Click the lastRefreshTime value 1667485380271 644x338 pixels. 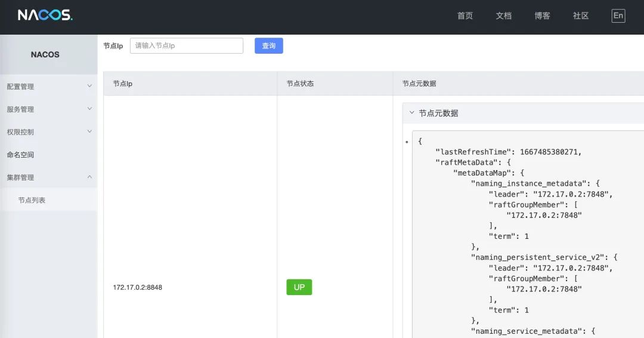point(549,152)
